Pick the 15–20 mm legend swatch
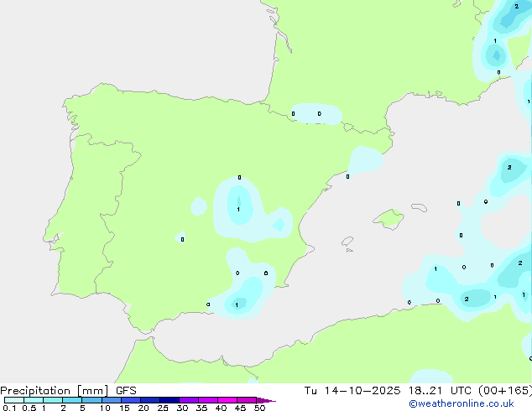The image size is (532, 411). pyautogui.click(x=131, y=400)
